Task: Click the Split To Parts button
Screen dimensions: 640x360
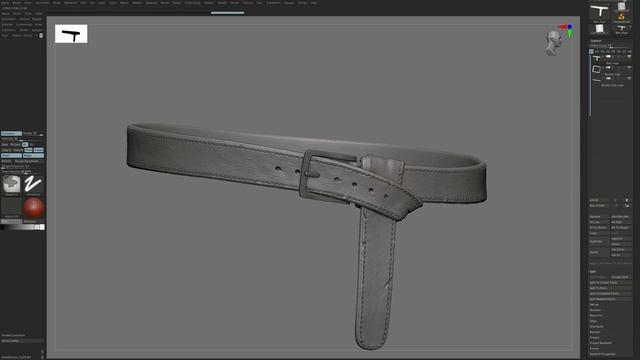Action: (610, 288)
